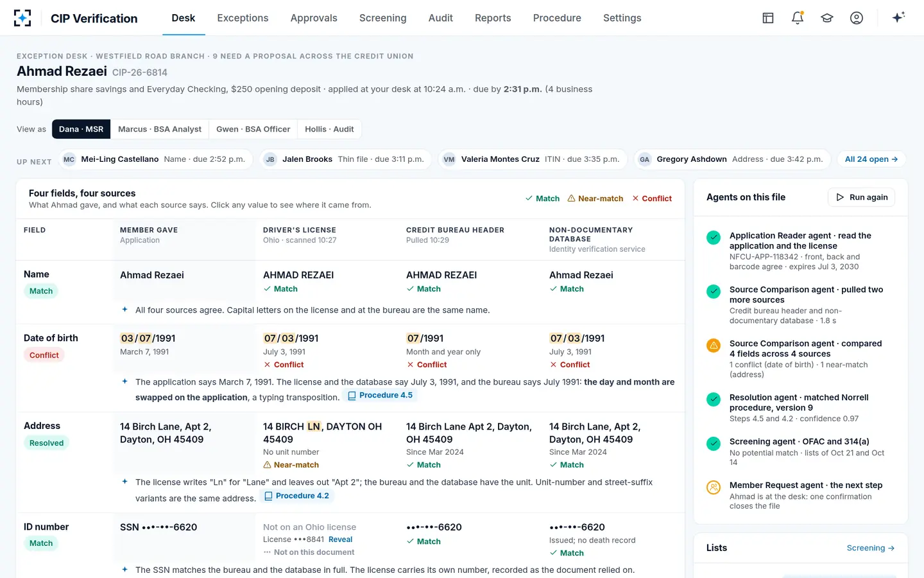Open Valeria Montes Cruz ITIN chip
The image size is (924, 578).
coord(533,159)
